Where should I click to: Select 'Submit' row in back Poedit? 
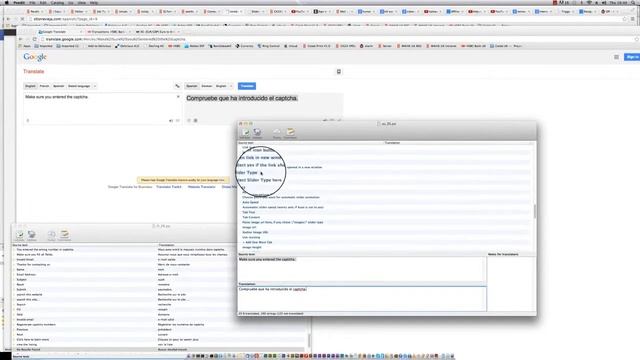coord(159,289)
